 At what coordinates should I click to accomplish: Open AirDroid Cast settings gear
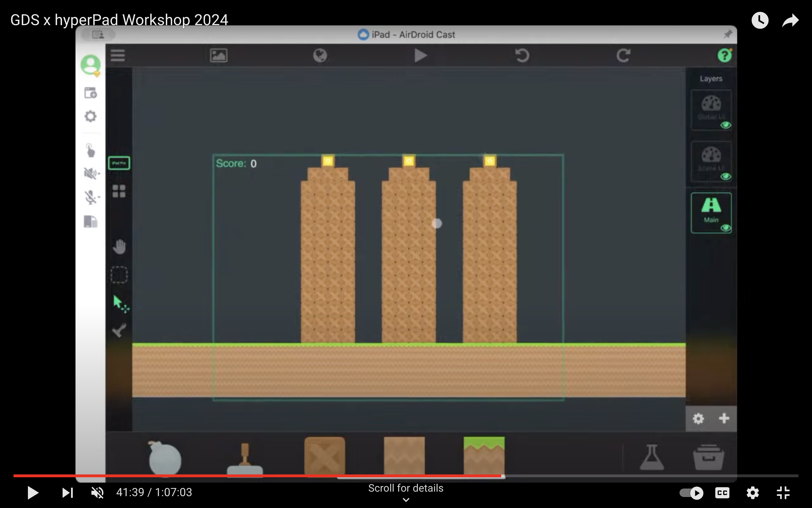[x=90, y=117]
